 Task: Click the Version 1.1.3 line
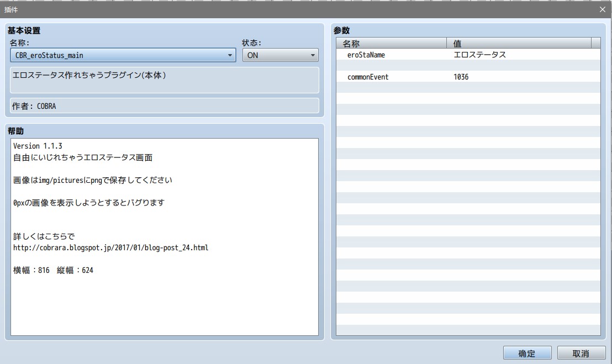coord(38,146)
